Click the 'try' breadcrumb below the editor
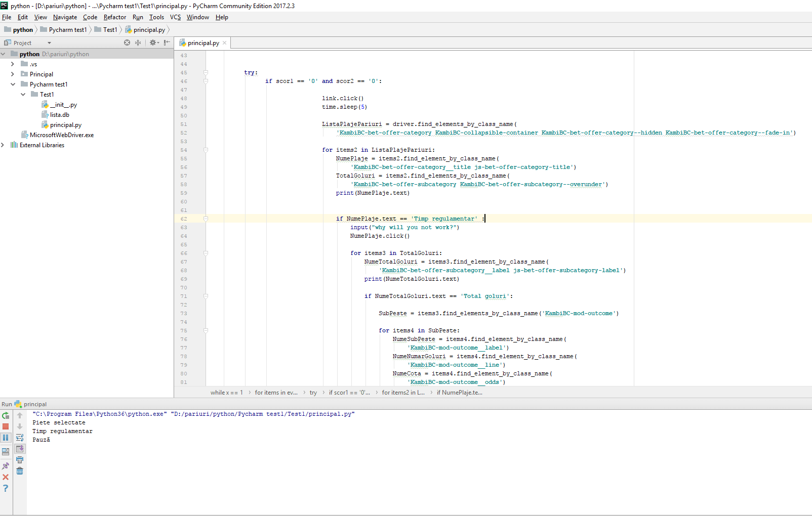The height and width of the screenshot is (516, 812). tap(313, 393)
